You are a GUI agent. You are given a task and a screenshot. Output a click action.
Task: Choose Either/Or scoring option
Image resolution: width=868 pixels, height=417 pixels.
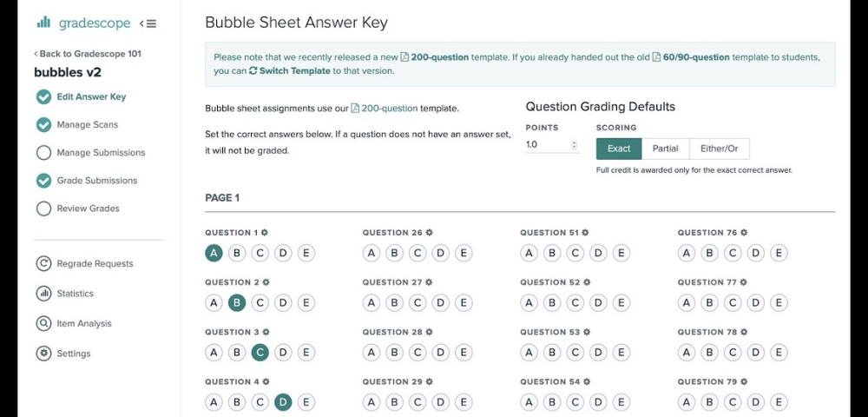click(720, 149)
